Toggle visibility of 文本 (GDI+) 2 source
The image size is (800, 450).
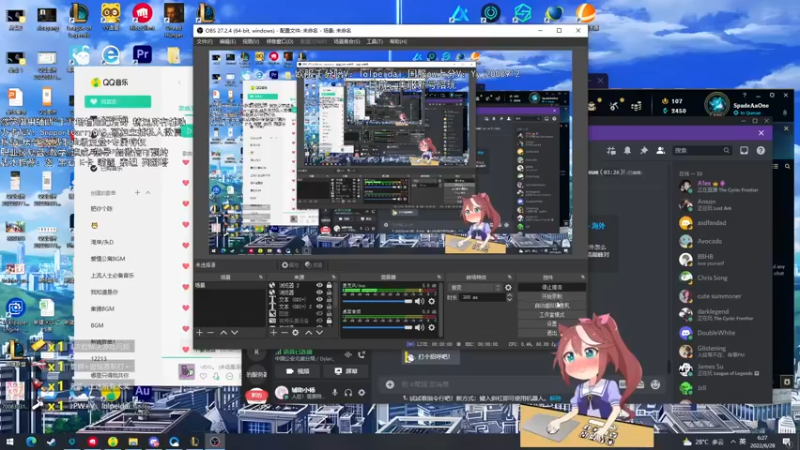pos(319,307)
